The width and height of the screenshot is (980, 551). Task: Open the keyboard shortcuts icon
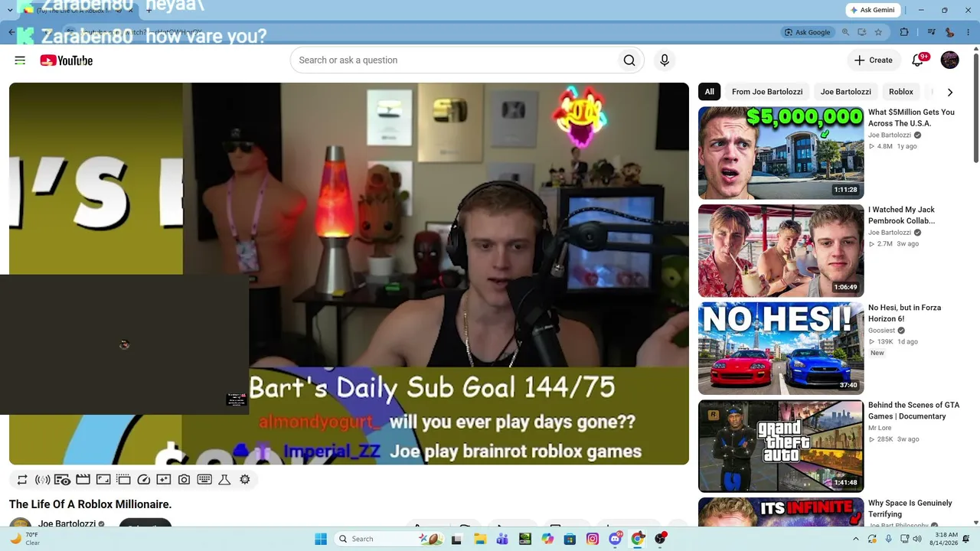pyautogui.click(x=204, y=480)
